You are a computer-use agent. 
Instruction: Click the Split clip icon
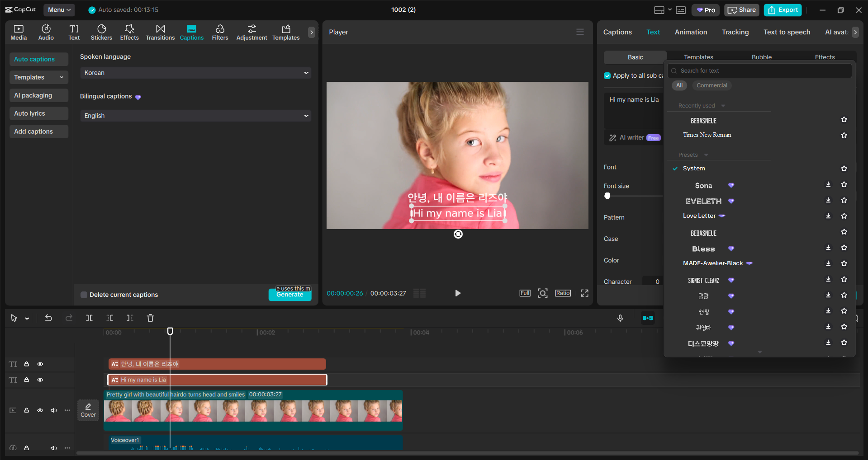coord(89,318)
